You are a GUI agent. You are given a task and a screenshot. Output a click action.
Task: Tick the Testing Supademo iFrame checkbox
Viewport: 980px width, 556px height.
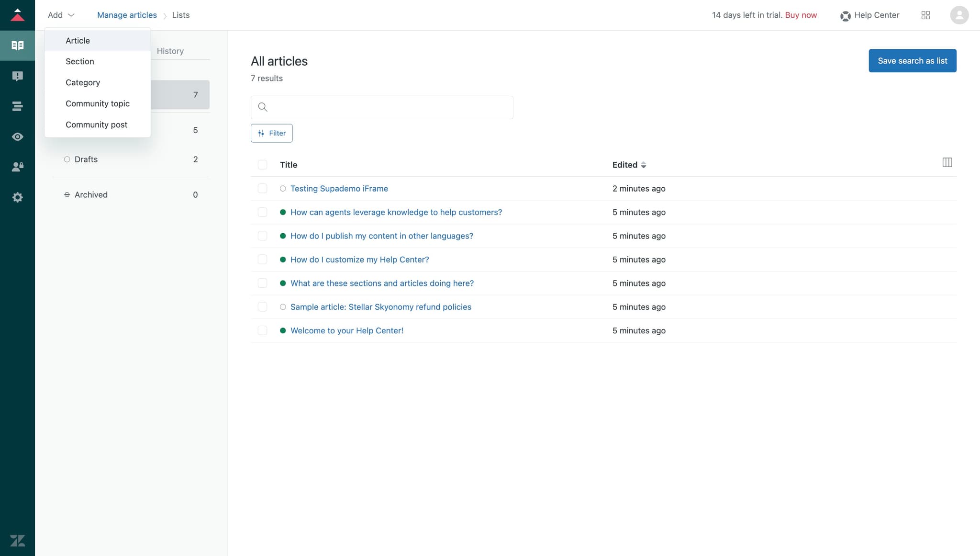click(x=262, y=189)
